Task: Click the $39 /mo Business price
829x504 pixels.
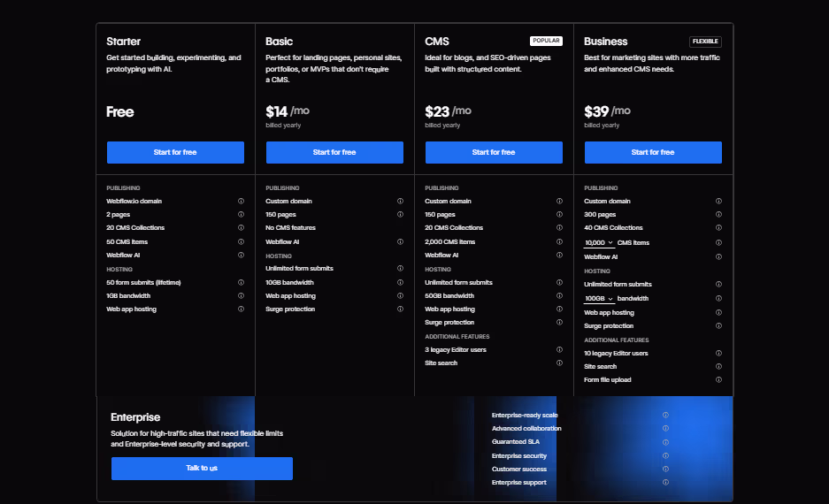Action: tap(607, 111)
